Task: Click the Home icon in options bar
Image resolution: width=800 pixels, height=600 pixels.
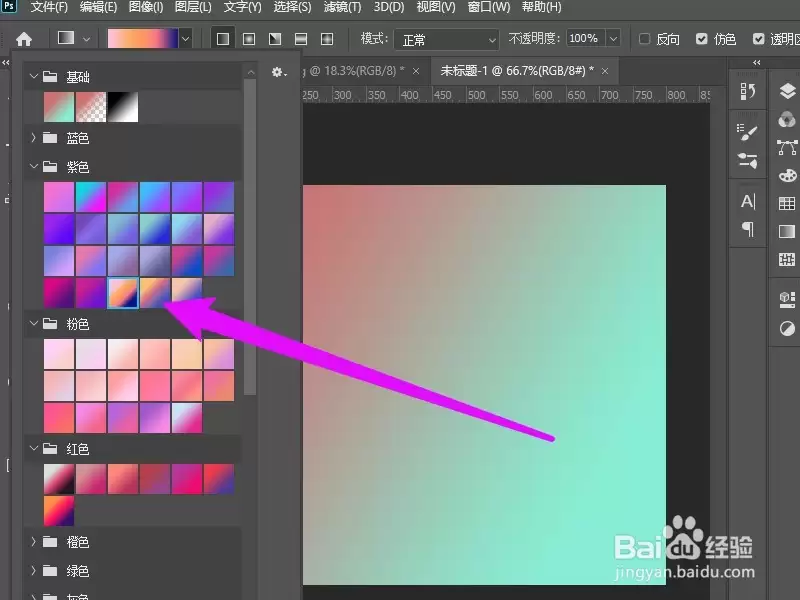Action: pyautogui.click(x=24, y=39)
